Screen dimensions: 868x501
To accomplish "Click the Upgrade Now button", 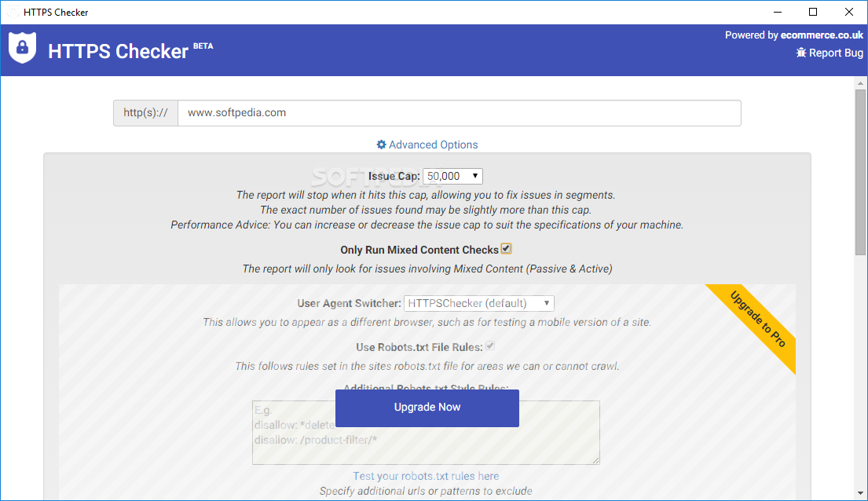I will [427, 408].
